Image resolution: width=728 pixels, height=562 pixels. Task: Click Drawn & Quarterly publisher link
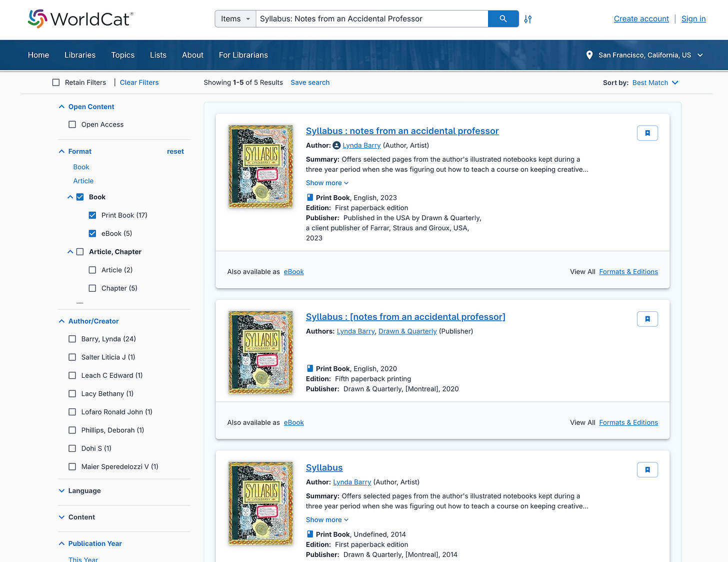(x=407, y=331)
